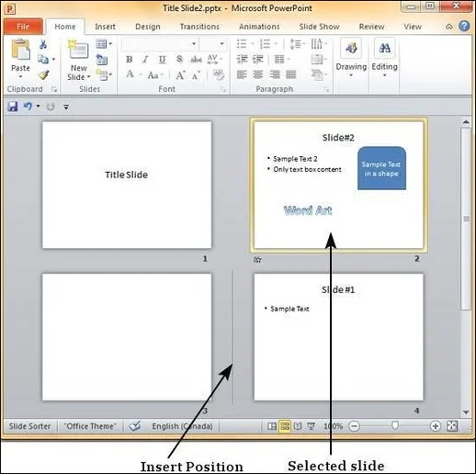Screen dimensions: 476x474
Task: Minimize the ribbon with the caret icon
Action: (448, 27)
